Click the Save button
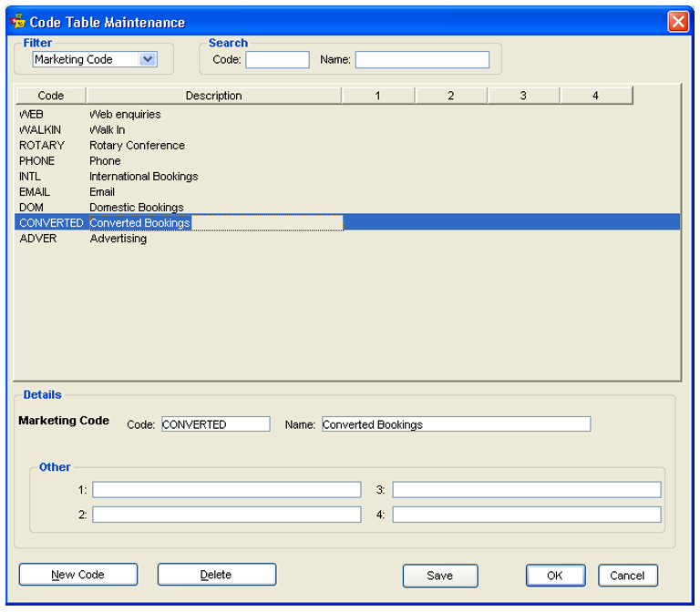This screenshot has width=700, height=612. 440,576
